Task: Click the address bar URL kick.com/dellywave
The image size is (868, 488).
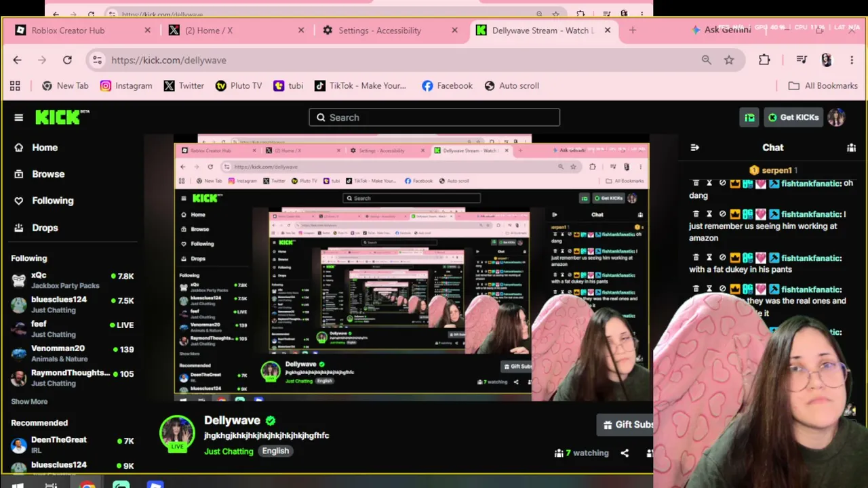Action: pyautogui.click(x=169, y=60)
